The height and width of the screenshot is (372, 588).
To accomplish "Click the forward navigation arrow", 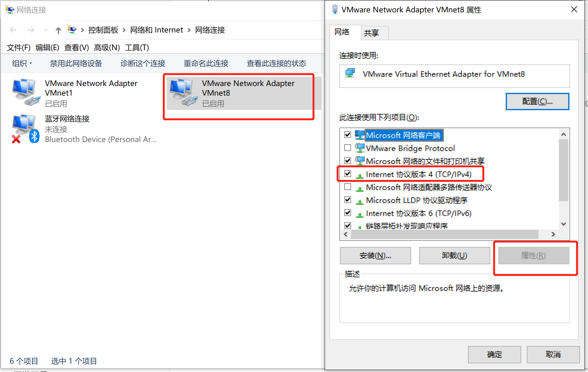I will pyautogui.click(x=31, y=30).
